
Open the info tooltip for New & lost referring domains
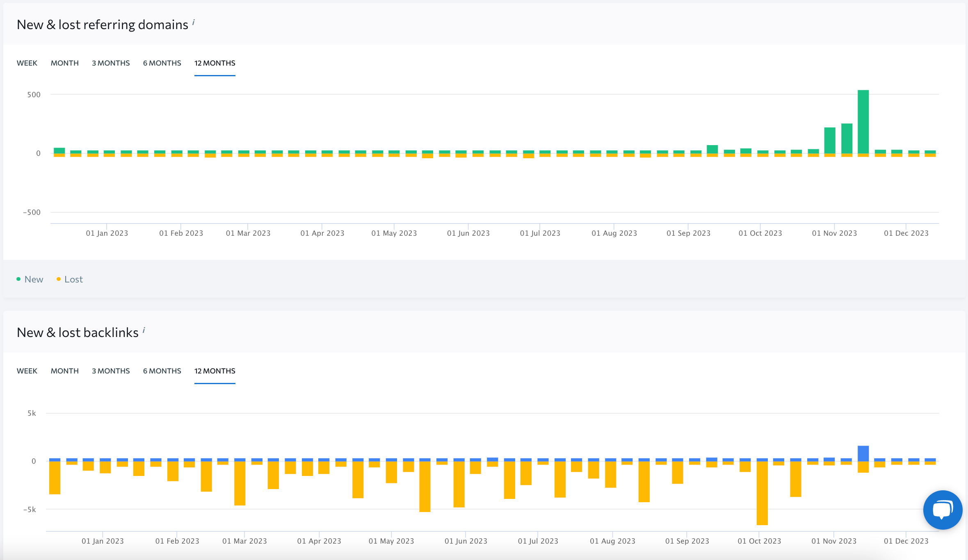tap(193, 22)
